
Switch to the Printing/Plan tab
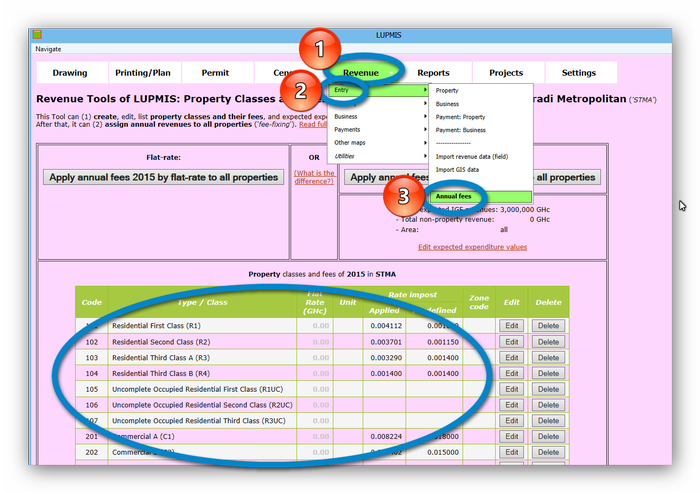pyautogui.click(x=143, y=73)
